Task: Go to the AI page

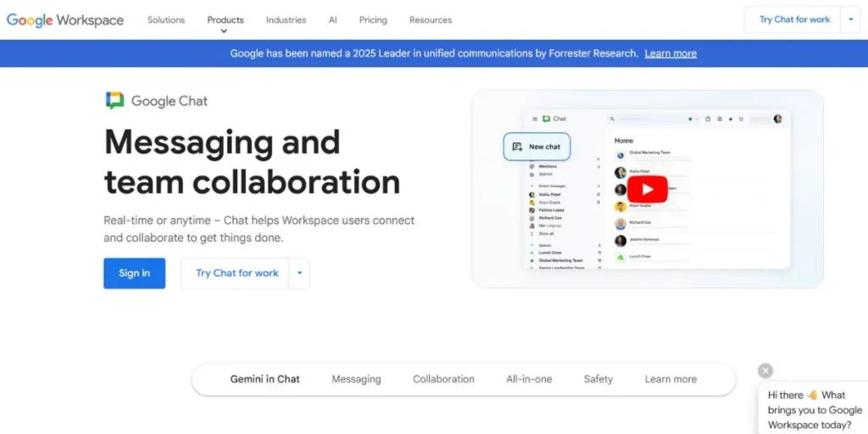Action: [332, 20]
